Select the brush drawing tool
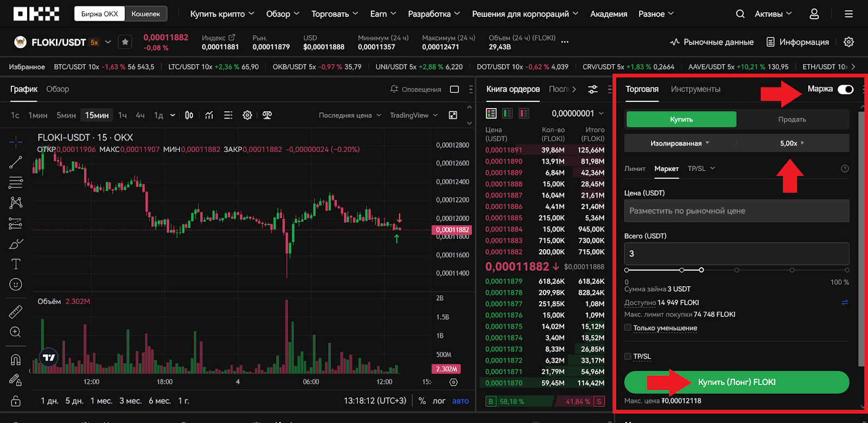868x423 pixels. click(x=16, y=244)
